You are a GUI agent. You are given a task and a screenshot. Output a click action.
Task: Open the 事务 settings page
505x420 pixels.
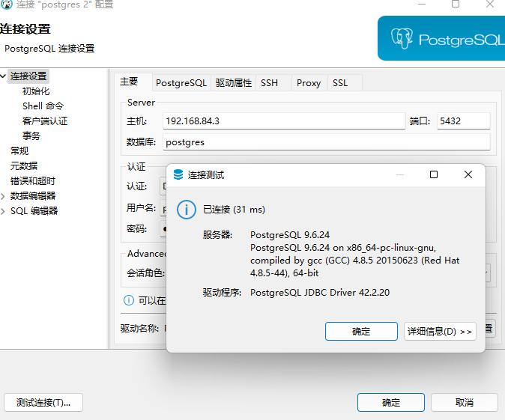point(31,136)
